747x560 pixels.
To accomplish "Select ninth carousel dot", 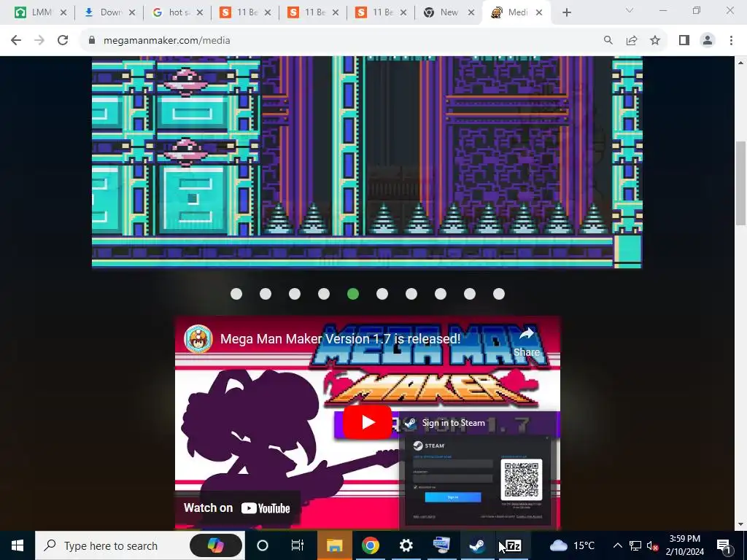I will click(470, 294).
